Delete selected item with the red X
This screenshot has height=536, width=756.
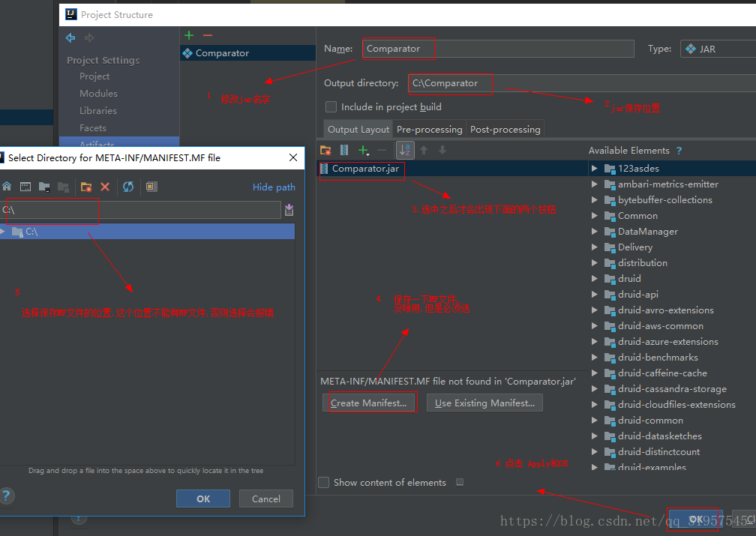(105, 187)
